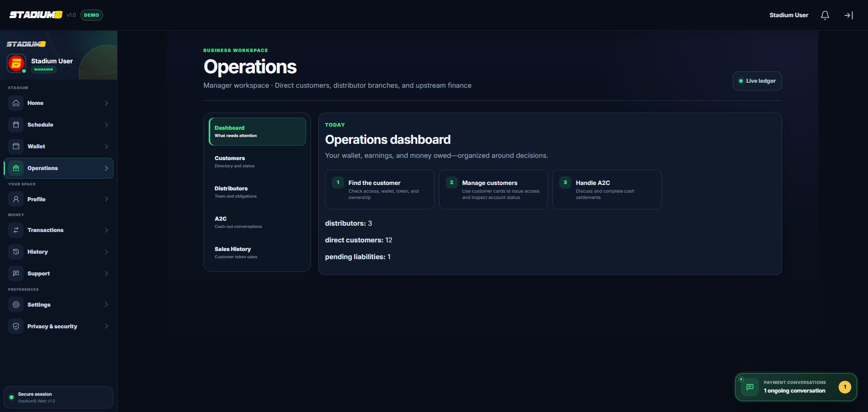This screenshot has width=868, height=412.
Task: Click the Operations chevron arrow
Action: (106, 168)
